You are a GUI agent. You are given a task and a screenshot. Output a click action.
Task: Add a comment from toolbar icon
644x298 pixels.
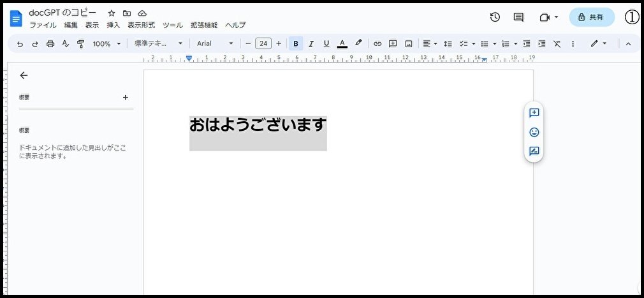click(393, 43)
